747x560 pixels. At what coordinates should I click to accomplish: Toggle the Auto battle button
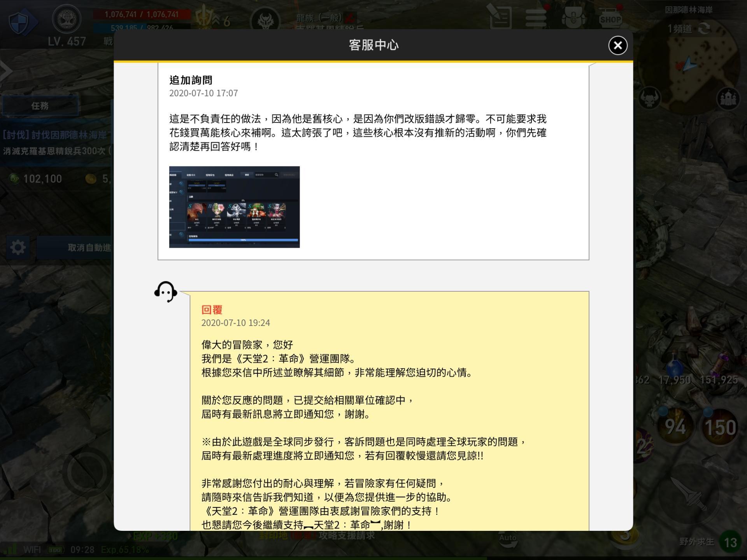507,539
